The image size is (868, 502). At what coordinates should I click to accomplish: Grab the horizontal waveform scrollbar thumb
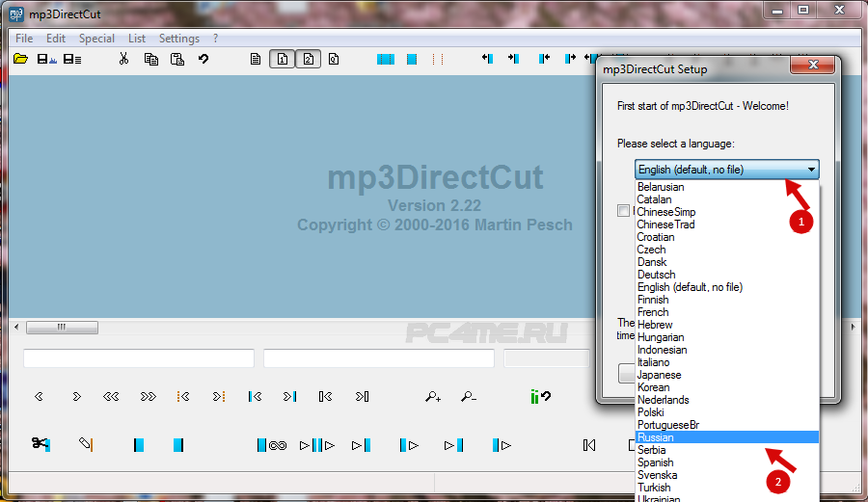tap(62, 328)
